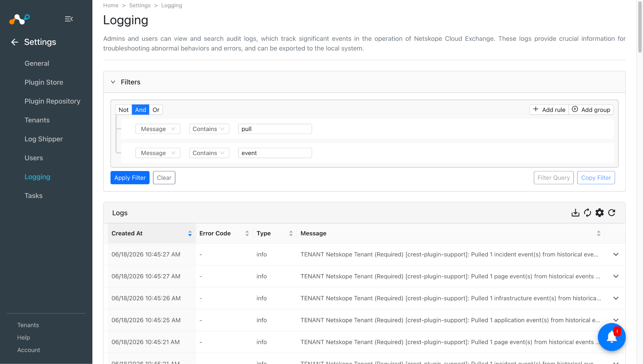Collapse the sidebar menu icon
Viewport: 643px width, 364px height.
(x=69, y=19)
